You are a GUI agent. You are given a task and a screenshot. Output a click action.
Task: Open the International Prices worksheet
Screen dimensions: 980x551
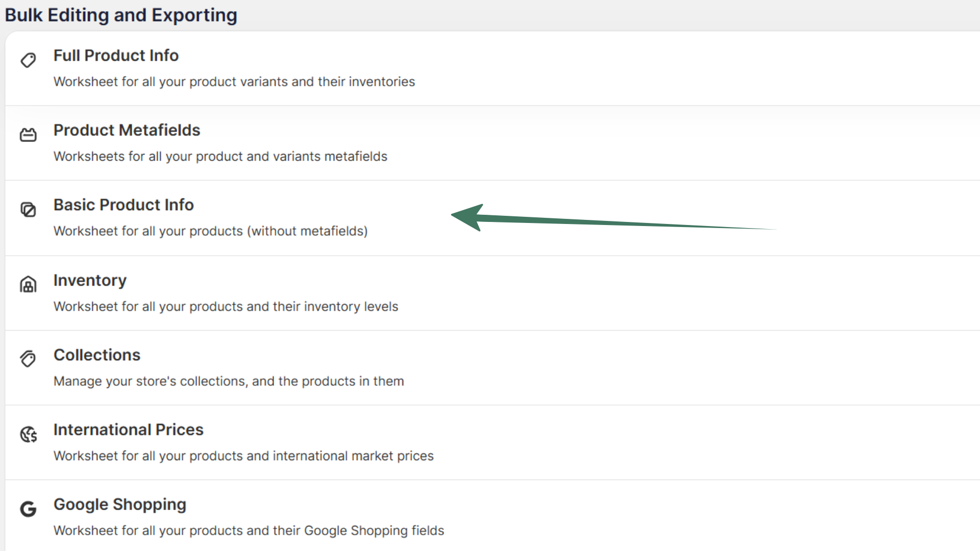tap(128, 430)
